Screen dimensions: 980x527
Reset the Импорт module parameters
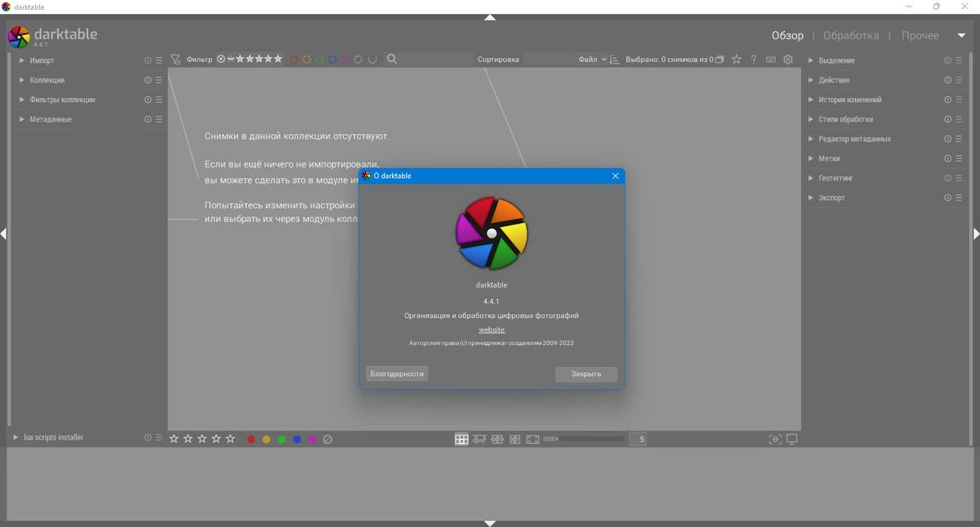point(148,60)
